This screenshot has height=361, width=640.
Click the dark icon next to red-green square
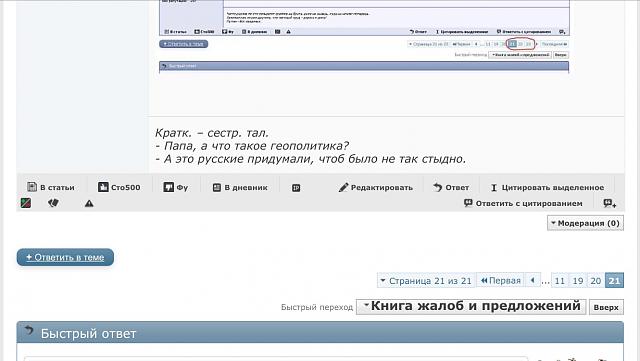pyautogui.click(x=53, y=203)
